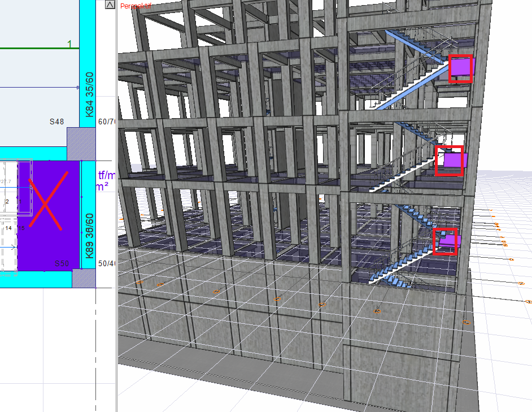Select the hatched column square near S48
Image resolution: width=532 pixels, height=412 pixels.
point(81,144)
